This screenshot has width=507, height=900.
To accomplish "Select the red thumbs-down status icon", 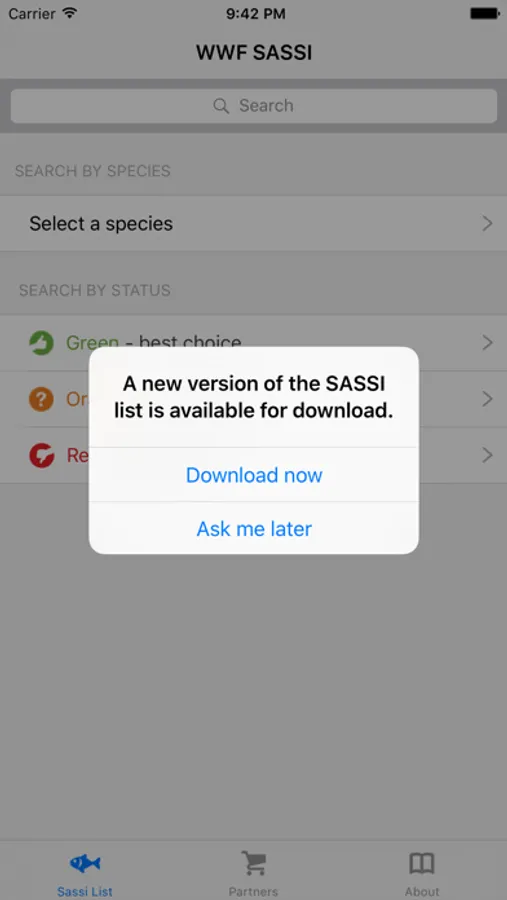I will click(x=41, y=456).
